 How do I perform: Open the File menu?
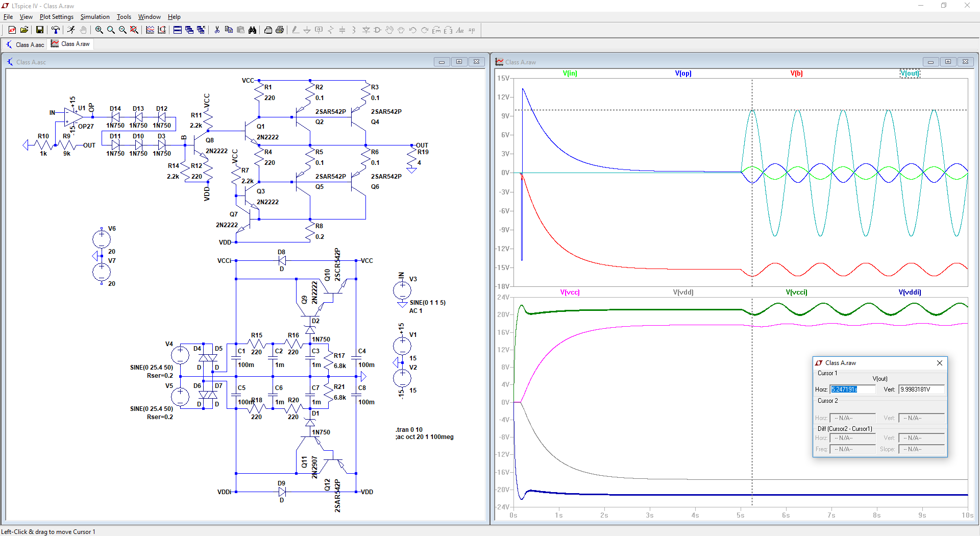(x=8, y=17)
